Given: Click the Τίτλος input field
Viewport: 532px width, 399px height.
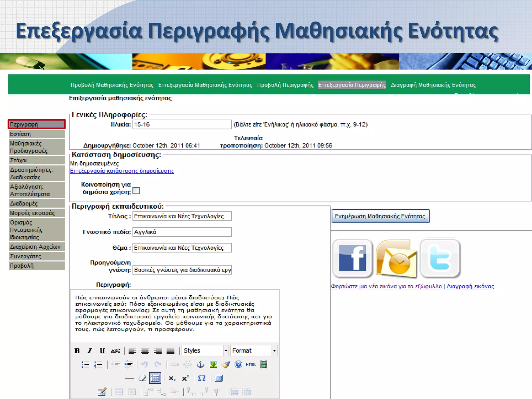Looking at the screenshot, I should coord(182,216).
